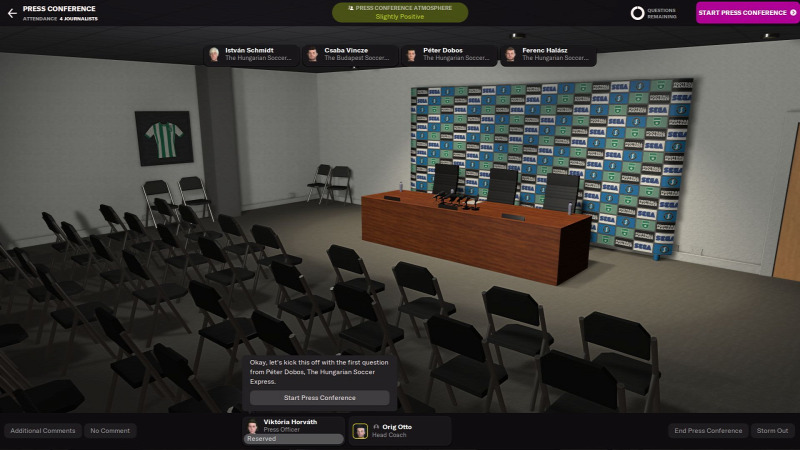
Task: Open head coach Orig Otto's card
Action: click(400, 431)
